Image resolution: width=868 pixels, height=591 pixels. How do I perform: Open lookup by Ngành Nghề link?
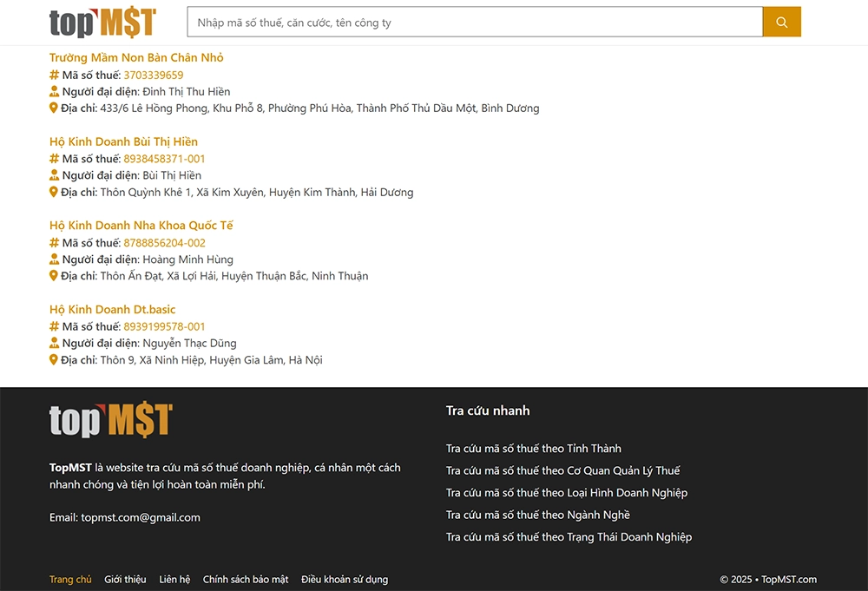[x=537, y=515]
